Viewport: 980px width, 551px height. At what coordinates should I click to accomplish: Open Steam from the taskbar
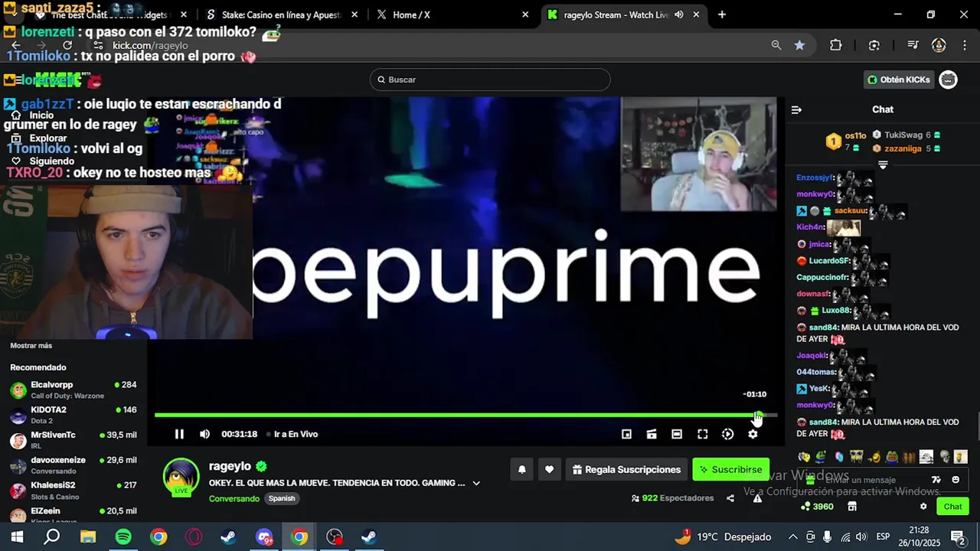point(228,537)
